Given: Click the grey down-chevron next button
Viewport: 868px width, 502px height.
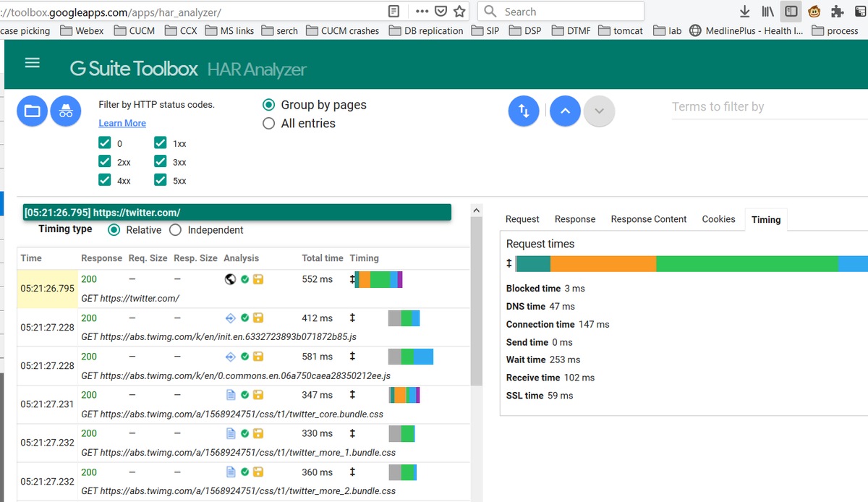Looking at the screenshot, I should click(x=599, y=111).
